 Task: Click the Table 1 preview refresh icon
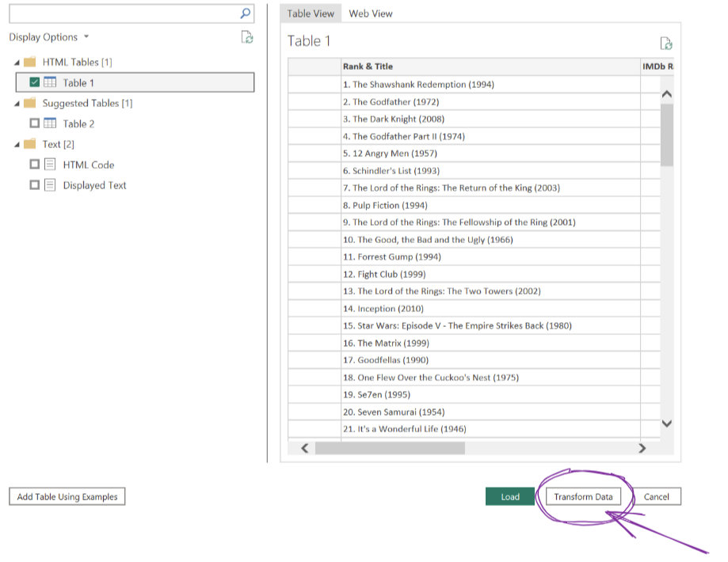coord(666,44)
